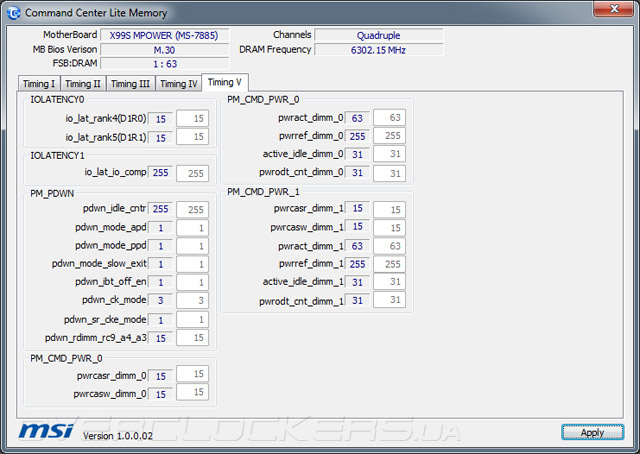This screenshot has width=640, height=454.
Task: Edit the pwrcasr_dimm_1 input field
Action: pos(389,209)
